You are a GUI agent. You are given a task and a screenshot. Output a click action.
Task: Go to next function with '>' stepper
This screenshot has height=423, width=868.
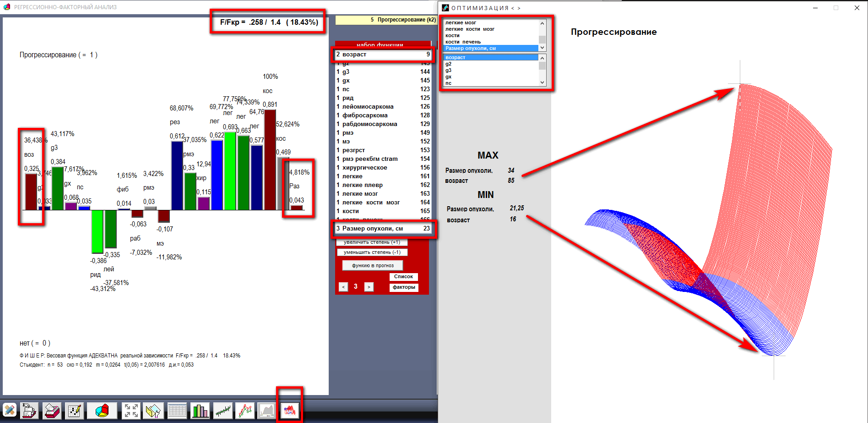(369, 287)
